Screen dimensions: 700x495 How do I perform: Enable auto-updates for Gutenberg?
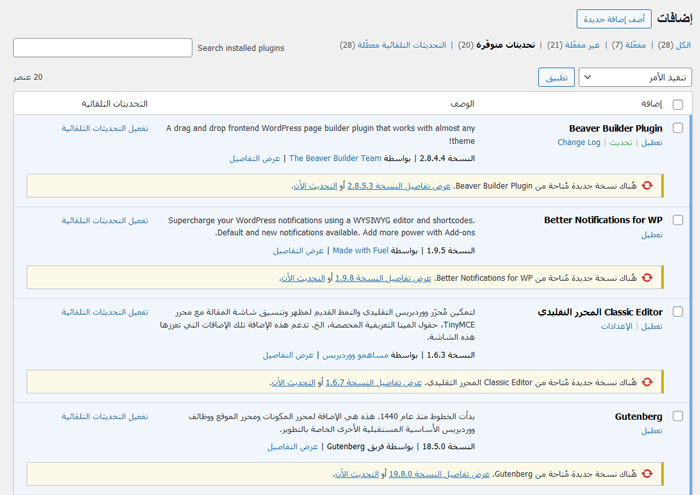pyautogui.click(x=105, y=416)
